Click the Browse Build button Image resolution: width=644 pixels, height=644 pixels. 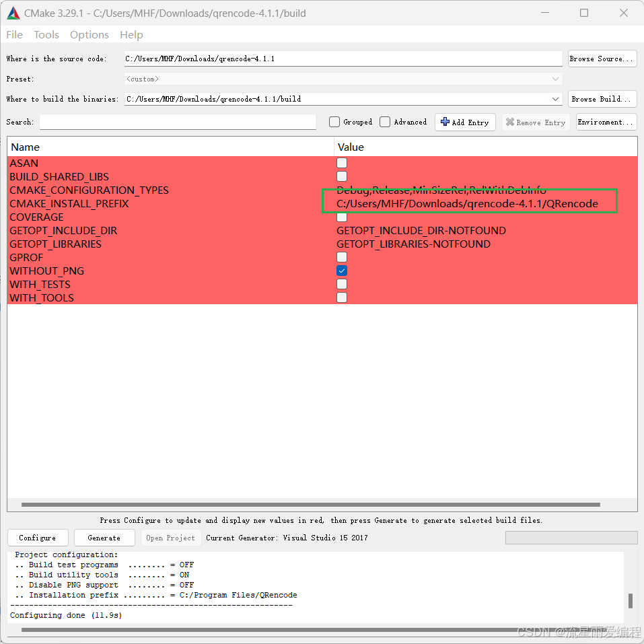click(602, 99)
